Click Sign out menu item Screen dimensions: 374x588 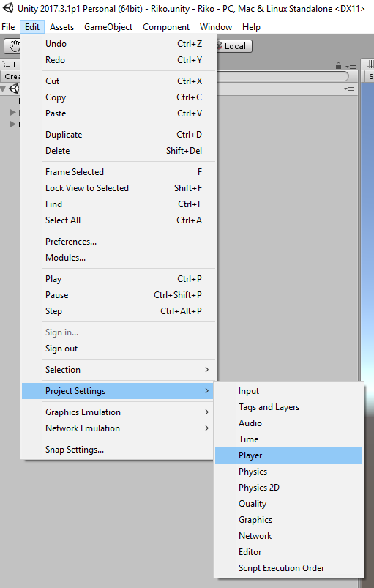(119, 349)
